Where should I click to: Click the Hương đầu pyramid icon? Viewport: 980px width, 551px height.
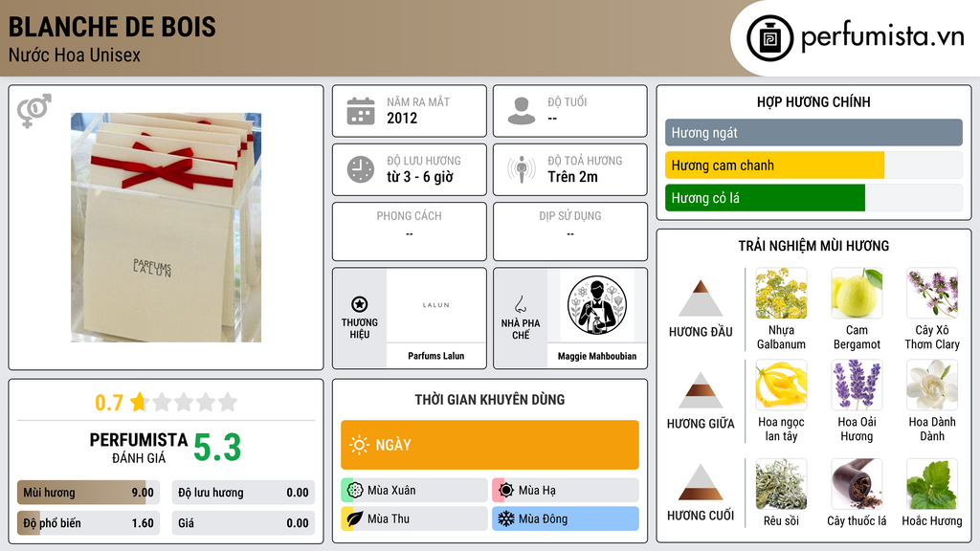pos(701,298)
